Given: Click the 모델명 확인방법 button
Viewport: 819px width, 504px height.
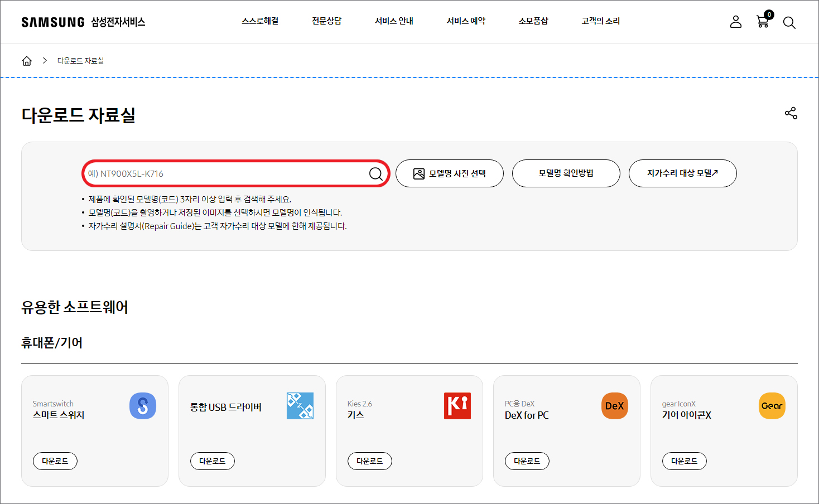Looking at the screenshot, I should [x=566, y=173].
